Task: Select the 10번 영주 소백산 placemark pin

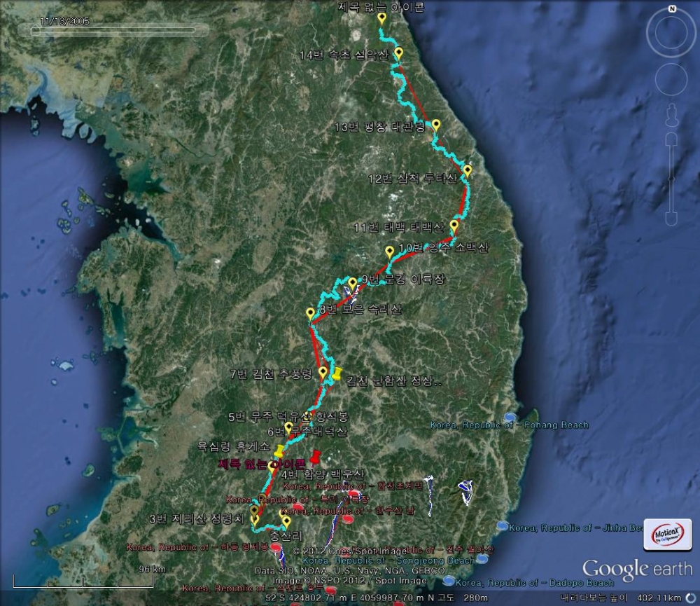Action: point(390,252)
